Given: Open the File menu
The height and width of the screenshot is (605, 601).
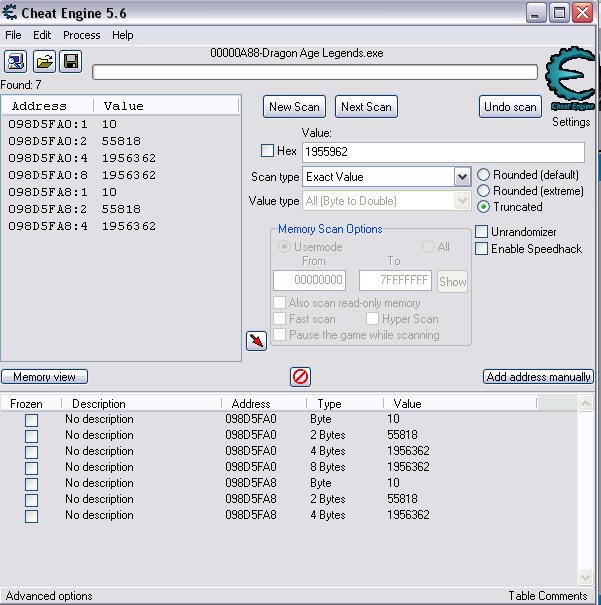Looking at the screenshot, I should tap(13, 35).
